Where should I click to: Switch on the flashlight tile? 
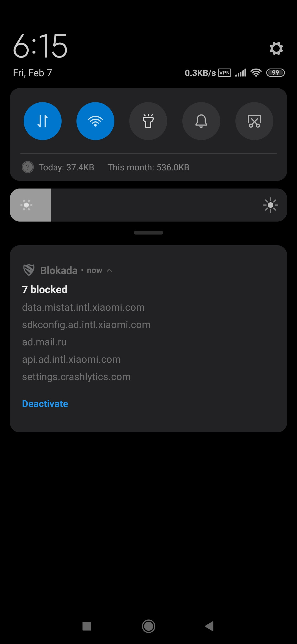[x=148, y=121]
